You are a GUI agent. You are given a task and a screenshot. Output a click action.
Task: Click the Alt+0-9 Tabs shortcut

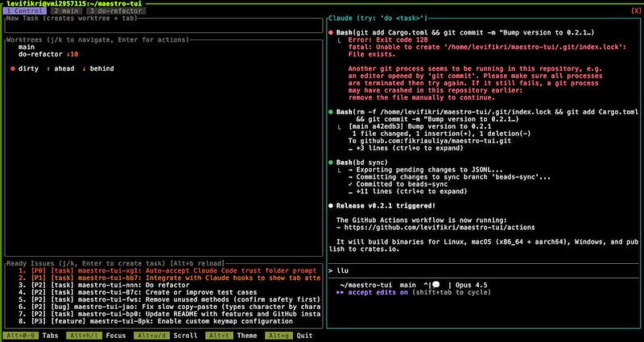coord(31,336)
